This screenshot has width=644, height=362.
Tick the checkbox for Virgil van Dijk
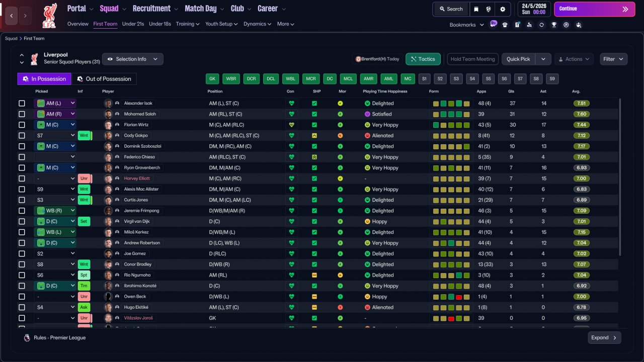pyautogui.click(x=22, y=221)
